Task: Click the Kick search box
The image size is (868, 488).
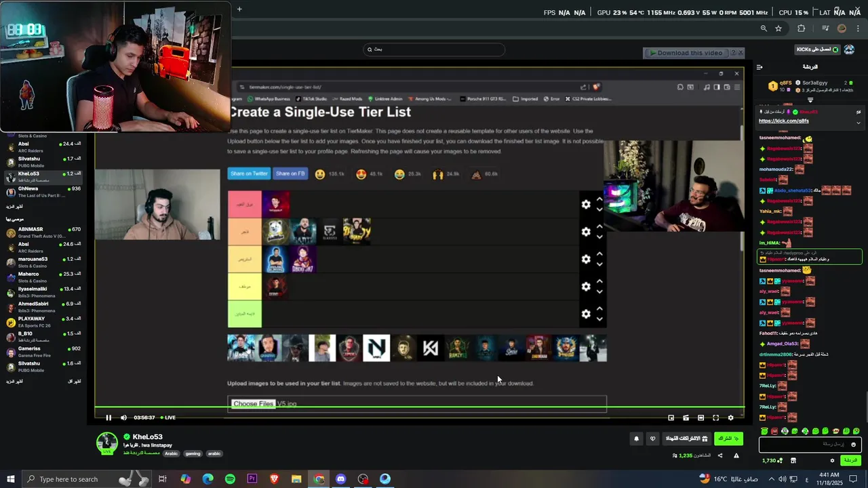Action: click(434, 49)
